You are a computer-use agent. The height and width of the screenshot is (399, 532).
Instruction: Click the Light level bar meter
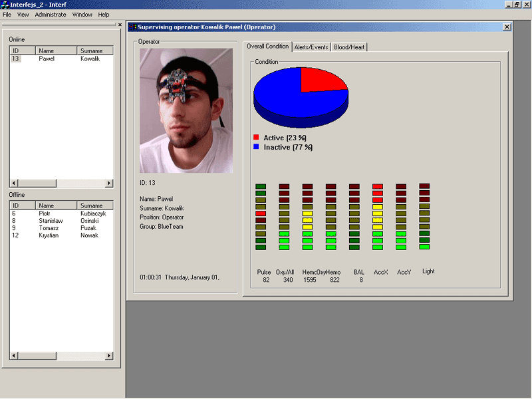point(424,217)
